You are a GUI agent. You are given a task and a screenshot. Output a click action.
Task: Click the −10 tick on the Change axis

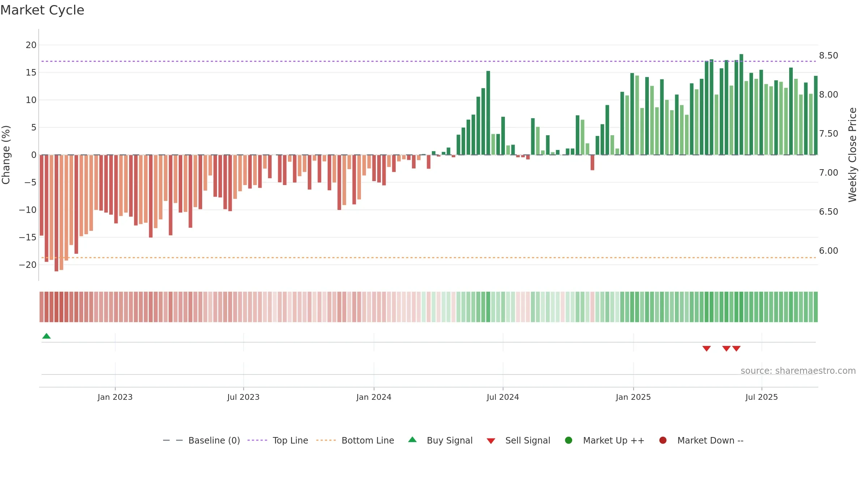click(x=28, y=210)
